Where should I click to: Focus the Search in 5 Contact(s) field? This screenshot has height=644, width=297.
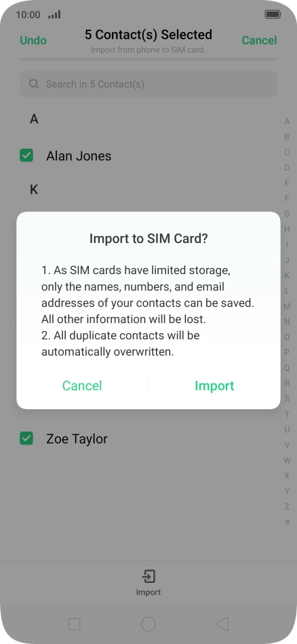click(x=148, y=84)
